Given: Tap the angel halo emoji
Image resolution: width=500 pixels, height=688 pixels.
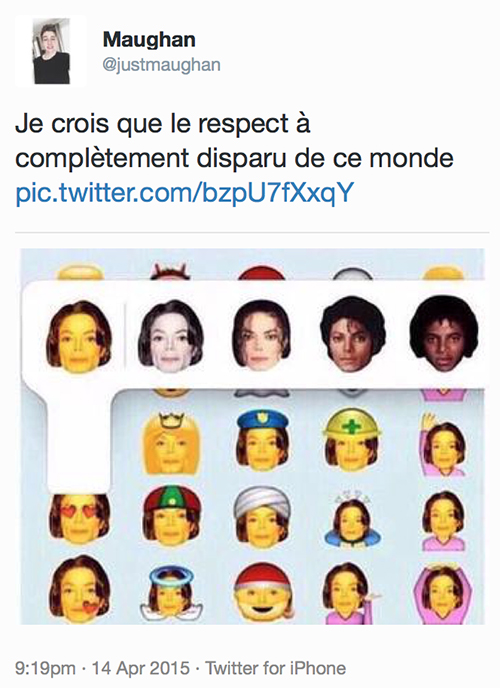Looking at the screenshot, I should [x=171, y=591].
